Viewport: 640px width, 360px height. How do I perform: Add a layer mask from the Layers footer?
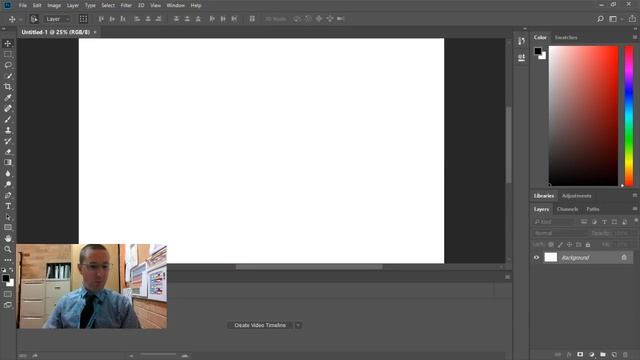point(580,355)
